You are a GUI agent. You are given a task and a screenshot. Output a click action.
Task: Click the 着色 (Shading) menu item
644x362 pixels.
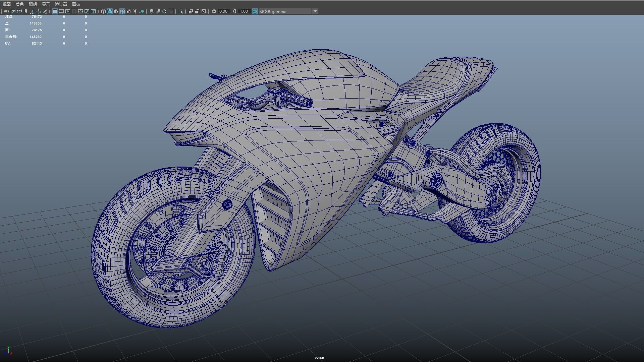[19, 4]
